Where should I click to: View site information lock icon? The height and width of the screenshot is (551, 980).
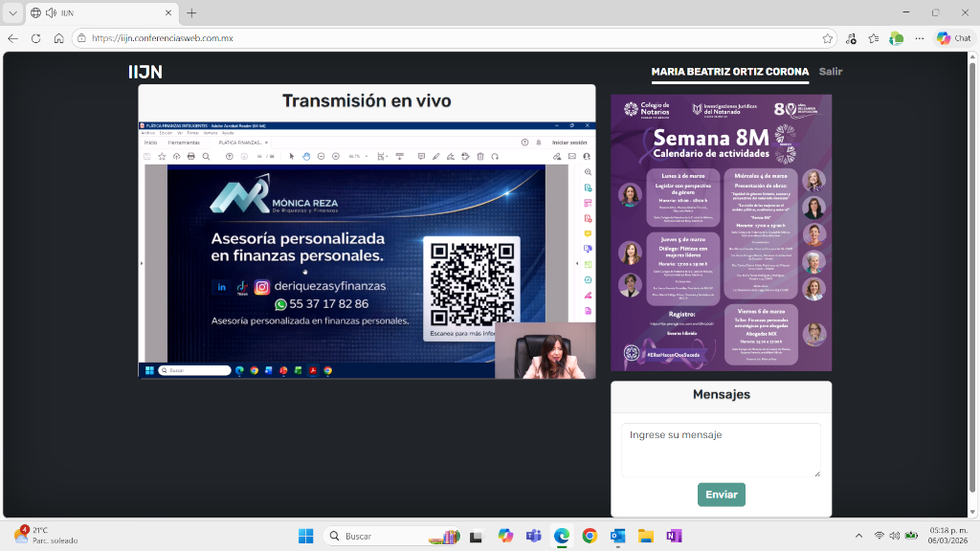point(82,38)
